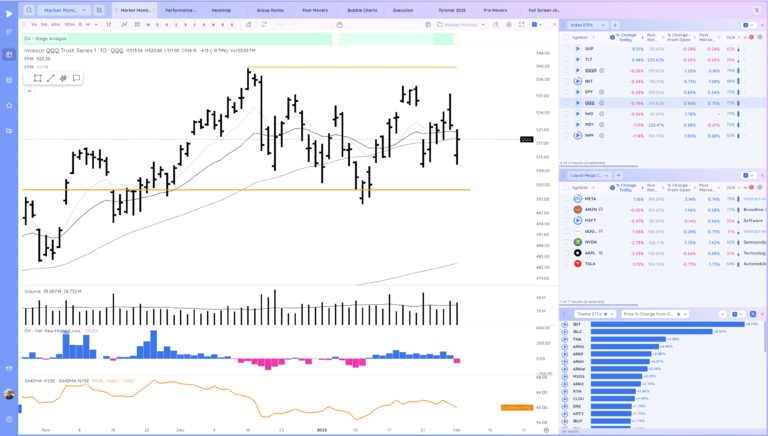
Task: Select the IBIT symbol row
Action: [x=578, y=324]
